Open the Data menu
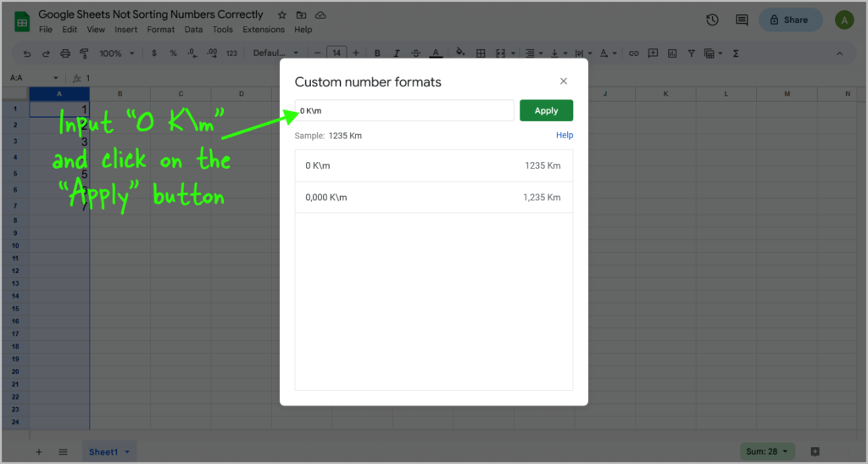This screenshot has width=868, height=464. point(193,30)
